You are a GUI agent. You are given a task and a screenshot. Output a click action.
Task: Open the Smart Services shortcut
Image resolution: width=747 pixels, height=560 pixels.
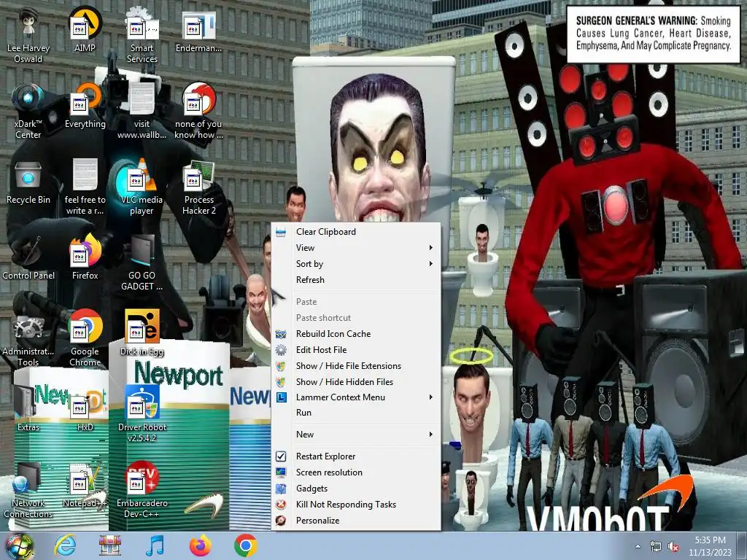142,36
